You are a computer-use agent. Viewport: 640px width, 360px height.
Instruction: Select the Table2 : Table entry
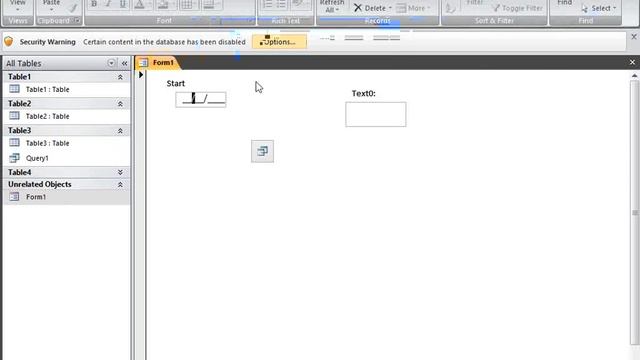point(67,116)
